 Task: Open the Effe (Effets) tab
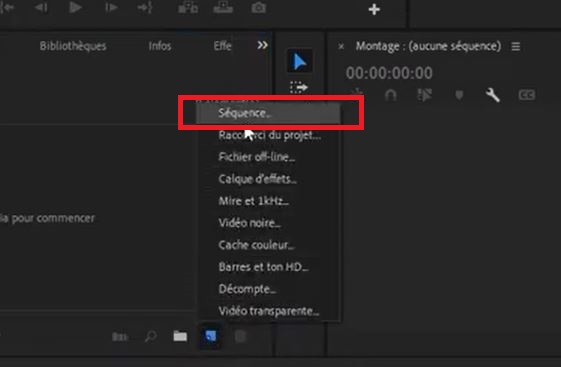point(223,46)
